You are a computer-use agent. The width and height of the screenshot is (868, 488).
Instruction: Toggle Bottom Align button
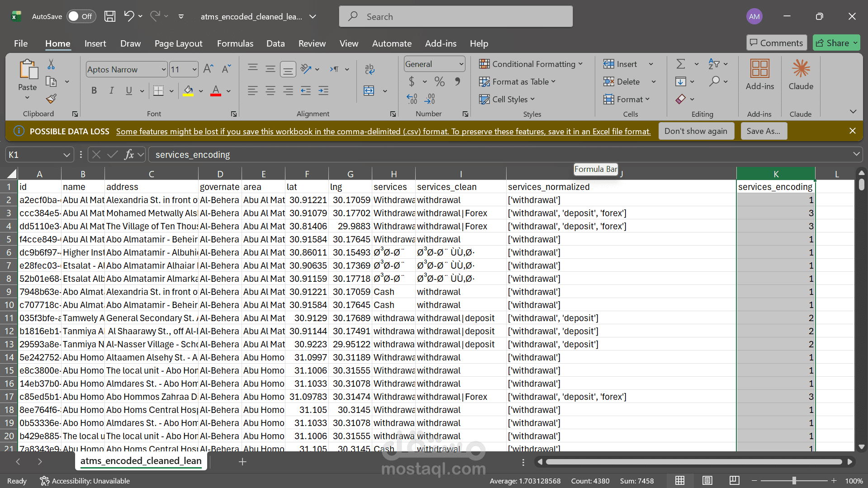click(x=288, y=69)
